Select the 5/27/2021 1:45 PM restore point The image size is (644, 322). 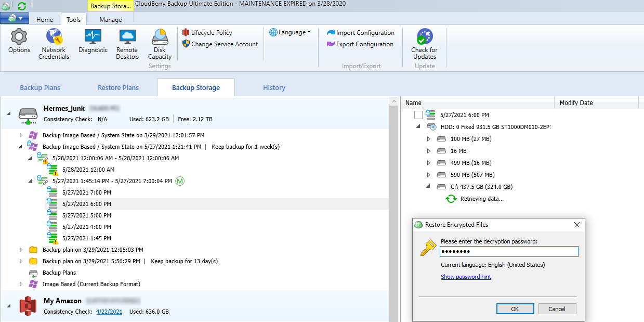[x=87, y=238]
